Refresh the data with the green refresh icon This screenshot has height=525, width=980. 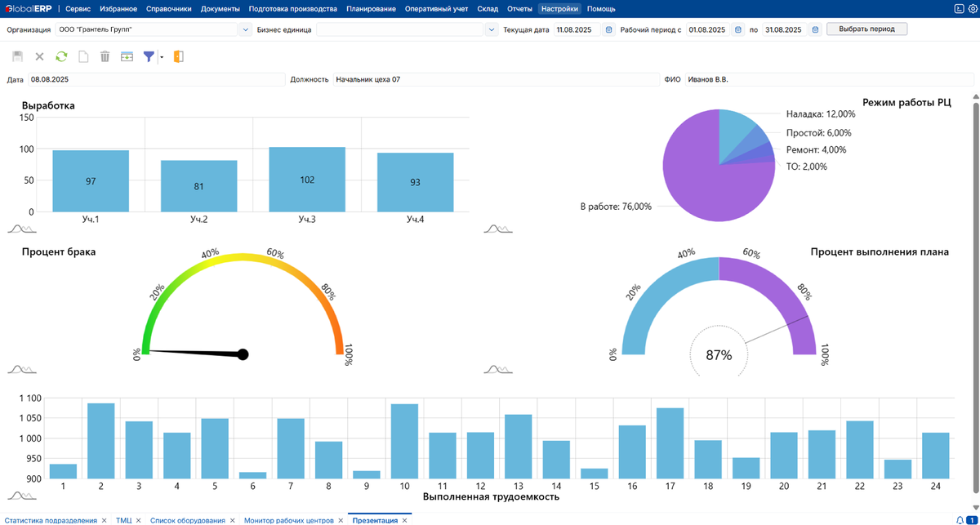tap(61, 56)
